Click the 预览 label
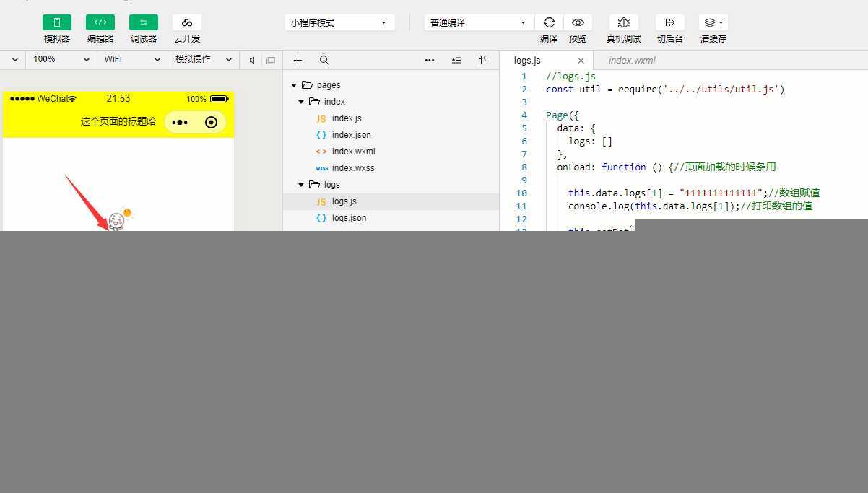 [x=578, y=39]
